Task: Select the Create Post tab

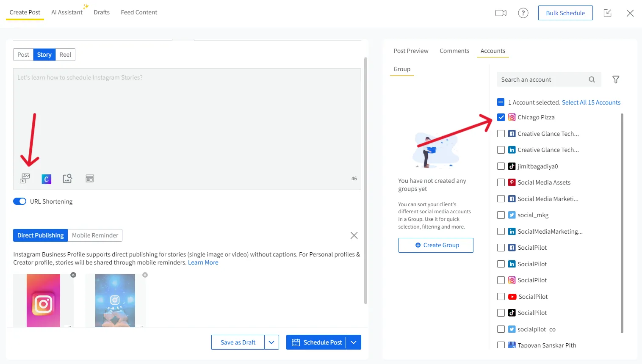Action: (x=25, y=12)
